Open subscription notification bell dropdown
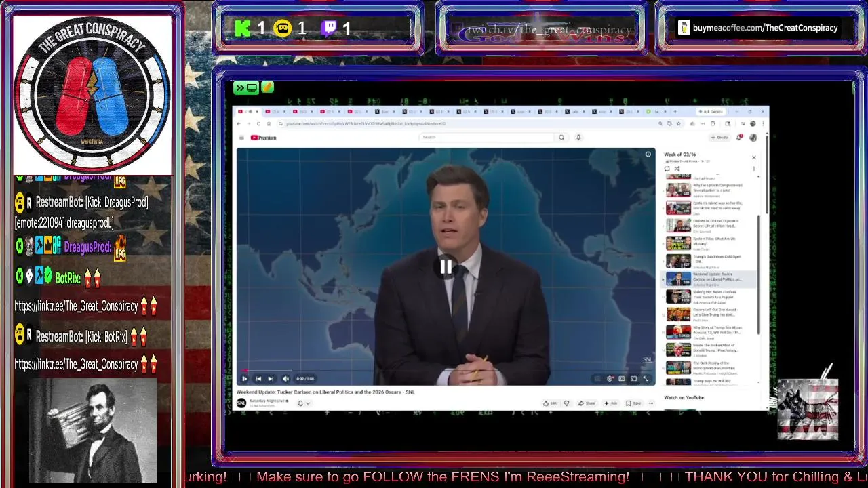 pos(303,403)
